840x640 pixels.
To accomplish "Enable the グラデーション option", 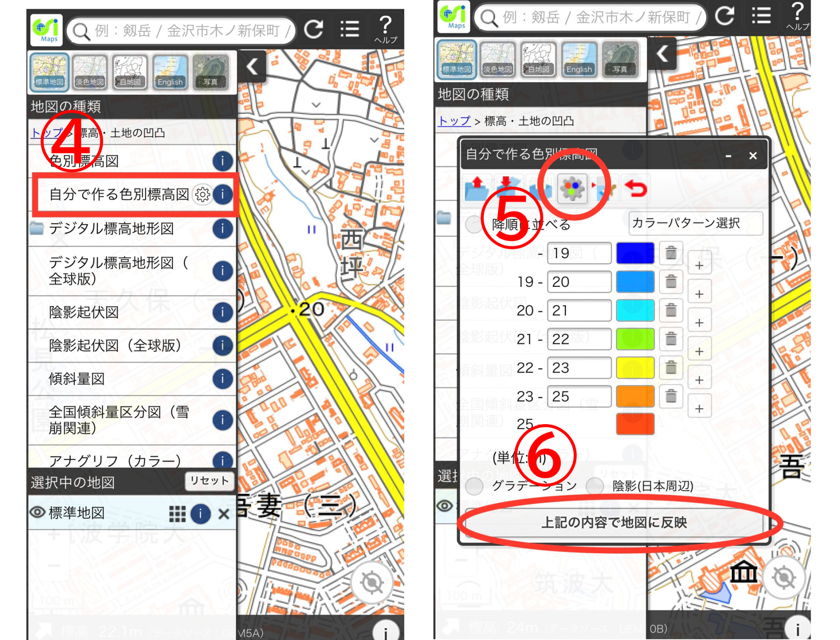I will coord(474,486).
